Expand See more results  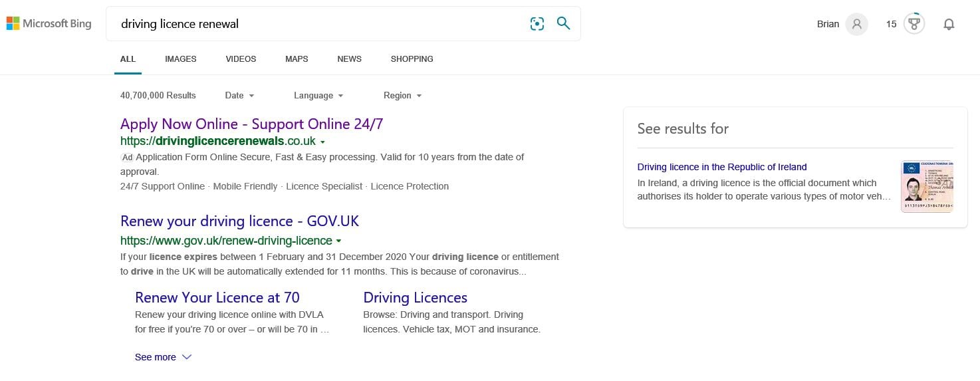click(x=164, y=358)
